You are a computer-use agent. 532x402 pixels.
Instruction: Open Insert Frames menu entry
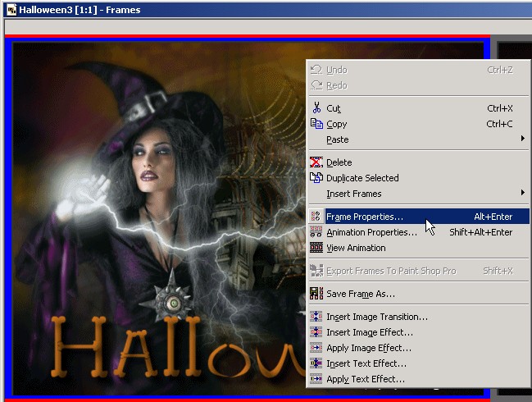click(418, 194)
